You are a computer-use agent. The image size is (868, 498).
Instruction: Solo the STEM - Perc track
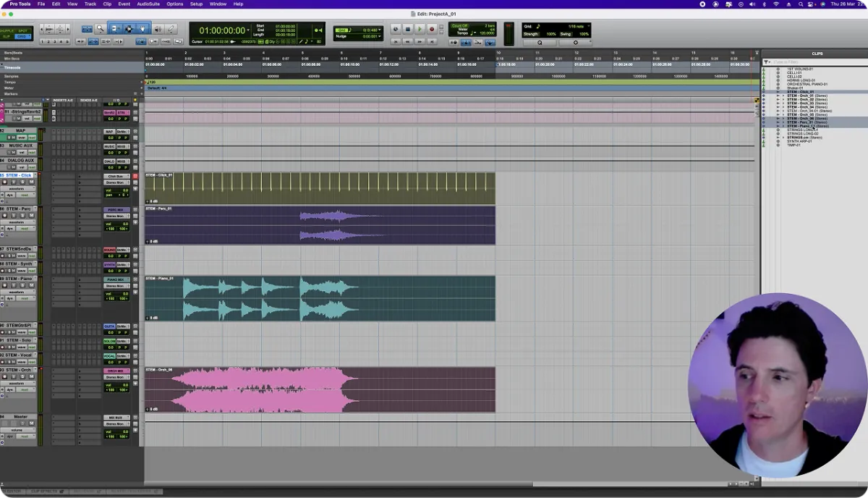coord(22,216)
